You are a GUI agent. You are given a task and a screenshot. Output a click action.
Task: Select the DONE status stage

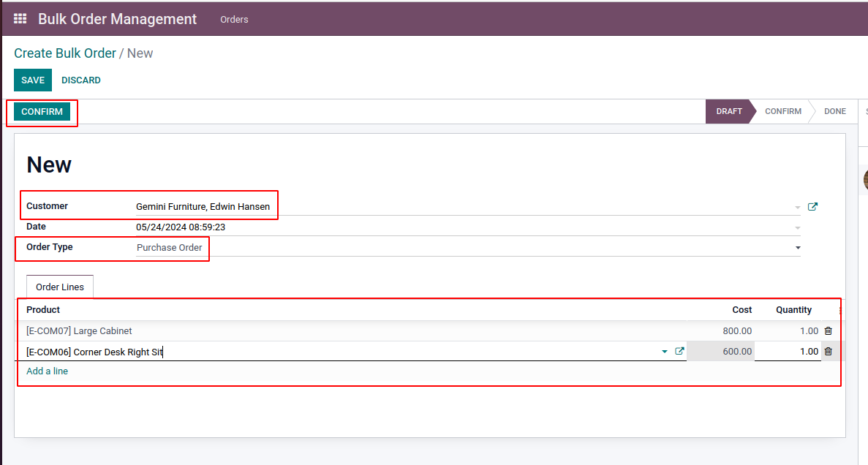pos(835,111)
